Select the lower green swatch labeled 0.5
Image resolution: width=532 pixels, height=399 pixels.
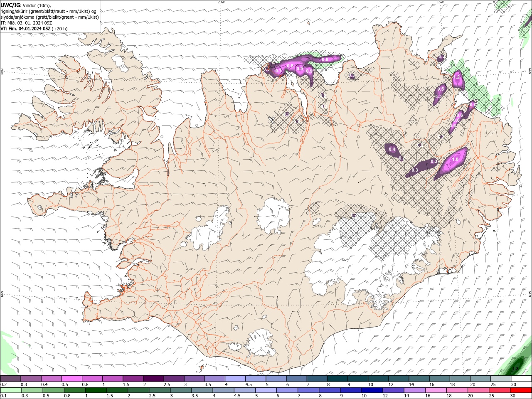click(x=53, y=390)
